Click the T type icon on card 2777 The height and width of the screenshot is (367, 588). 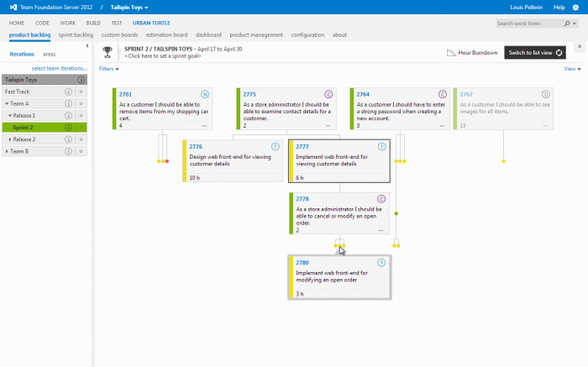coord(381,147)
